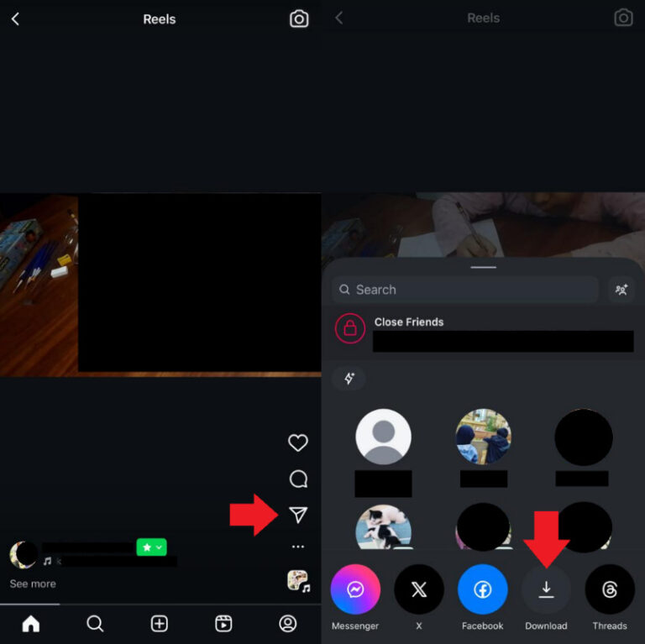Open the reel author's moon profile picture
Screen dimensions: 645x644
click(23, 555)
